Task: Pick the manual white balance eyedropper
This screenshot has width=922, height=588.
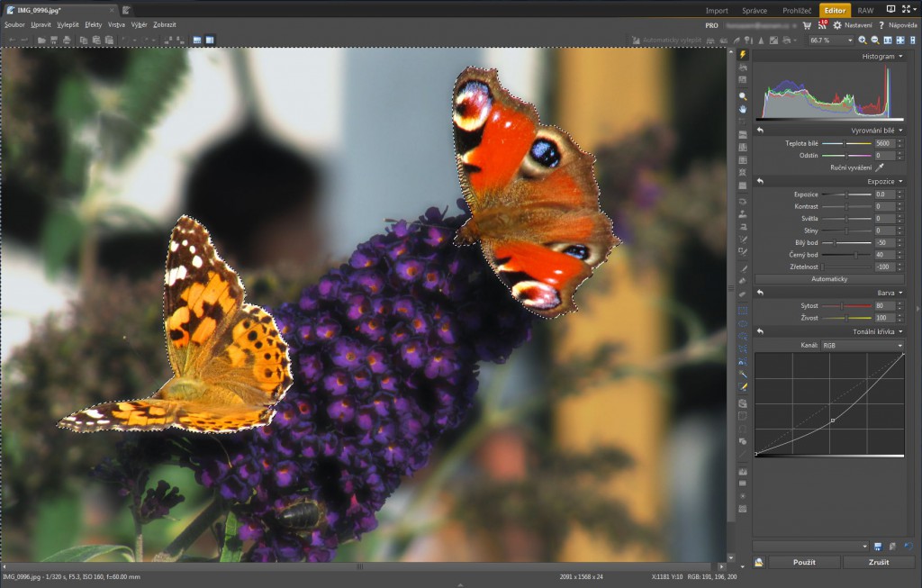Action: [x=880, y=167]
